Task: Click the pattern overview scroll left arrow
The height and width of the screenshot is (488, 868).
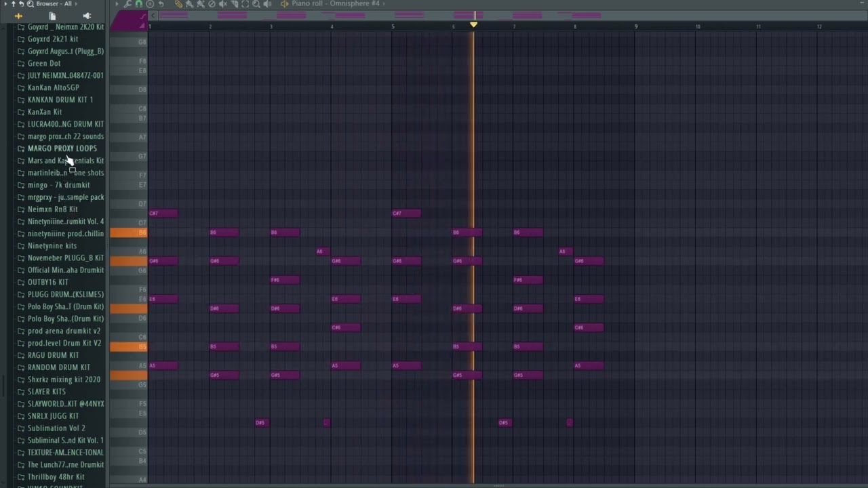Action: (x=153, y=16)
